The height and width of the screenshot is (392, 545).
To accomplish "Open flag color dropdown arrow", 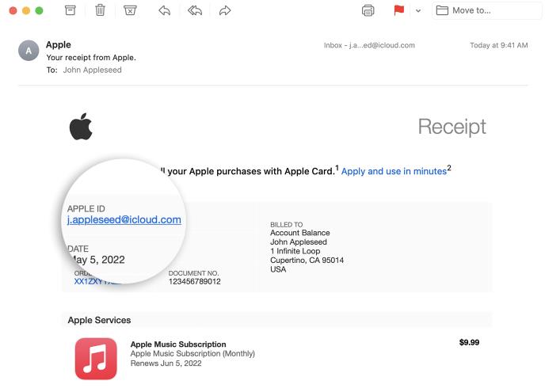I will point(418,11).
